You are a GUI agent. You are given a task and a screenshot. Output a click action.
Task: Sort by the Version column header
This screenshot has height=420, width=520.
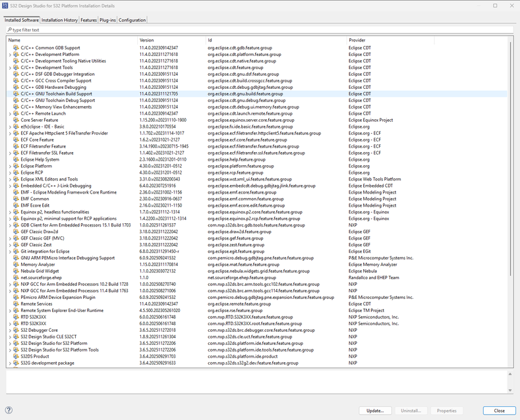pos(171,40)
